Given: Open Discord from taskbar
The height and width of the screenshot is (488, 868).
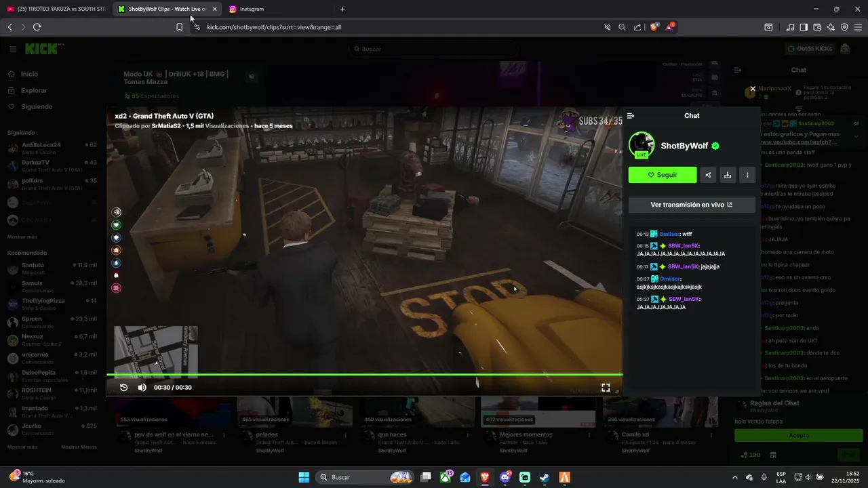Looking at the screenshot, I should tap(505, 477).
